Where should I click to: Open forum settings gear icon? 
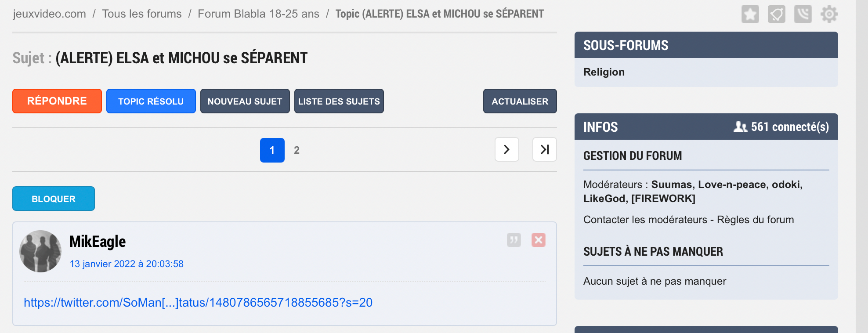pos(829,14)
